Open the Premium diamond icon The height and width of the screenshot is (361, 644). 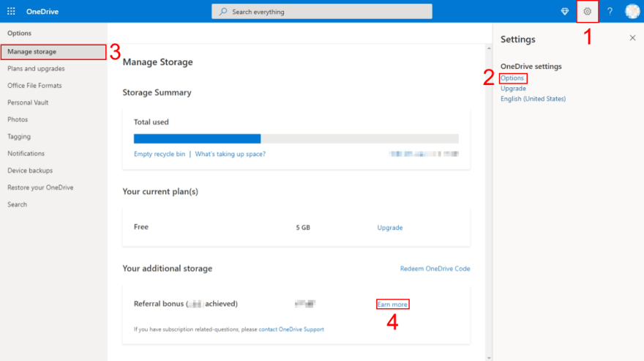point(565,12)
